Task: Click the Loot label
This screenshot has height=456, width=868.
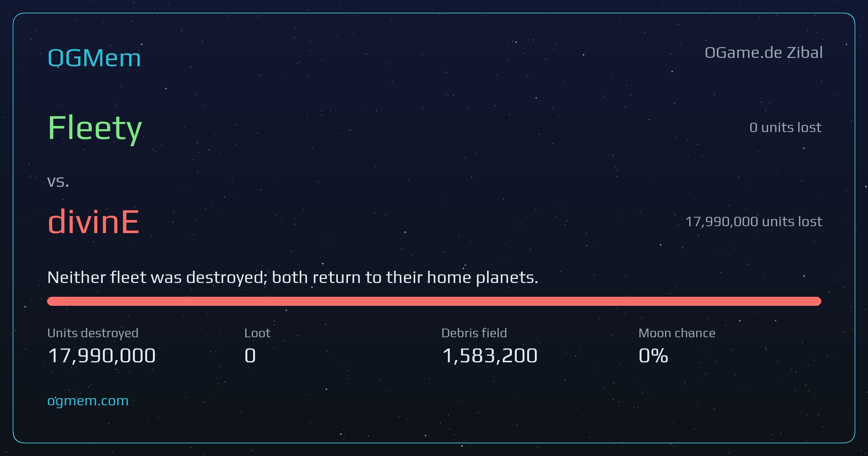Action: (257, 333)
